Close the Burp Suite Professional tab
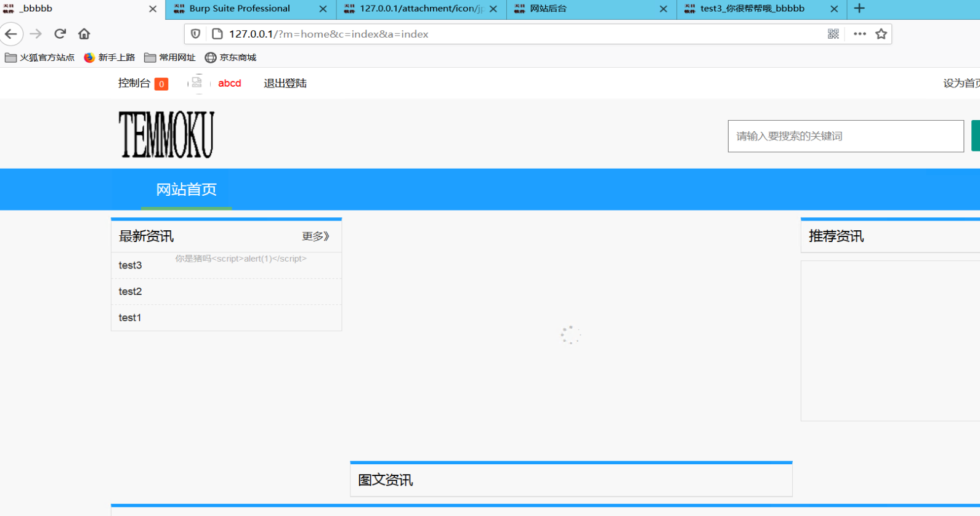This screenshot has width=980, height=516. click(323, 9)
